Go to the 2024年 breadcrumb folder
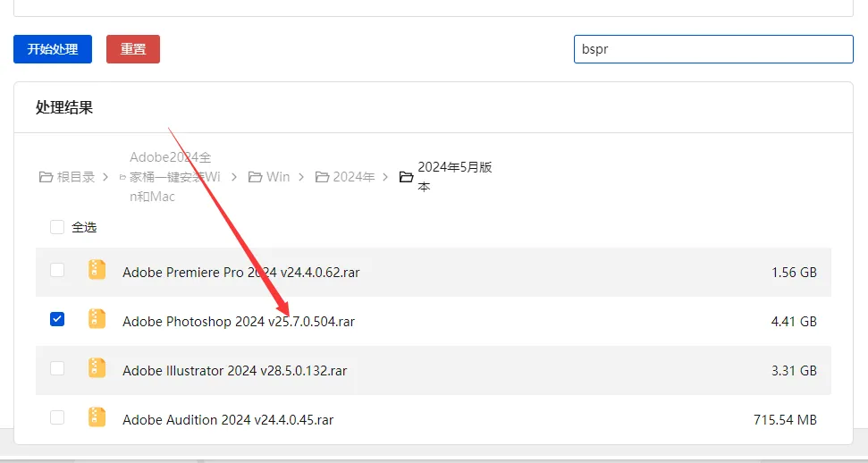 345,177
